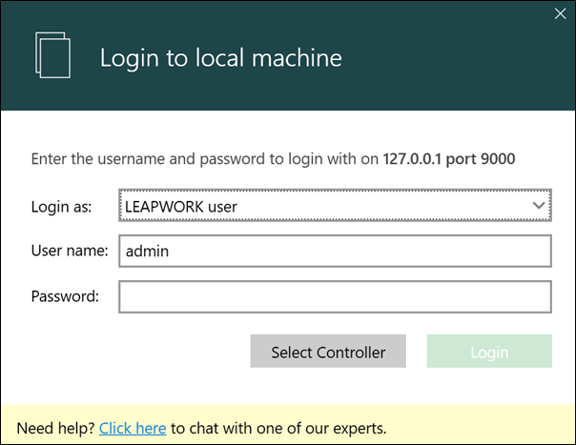Image resolution: width=576 pixels, height=445 pixels.
Task: Follow the Click here help link
Action: (x=132, y=428)
